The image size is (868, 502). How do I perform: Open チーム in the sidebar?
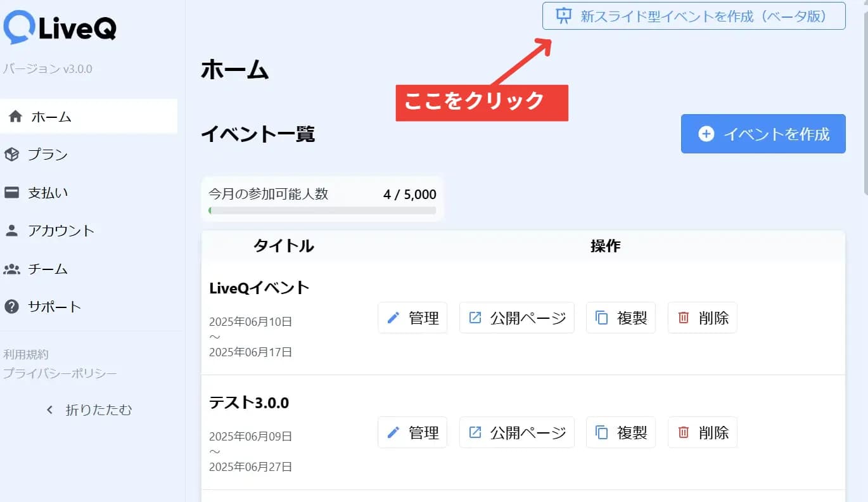89,269
